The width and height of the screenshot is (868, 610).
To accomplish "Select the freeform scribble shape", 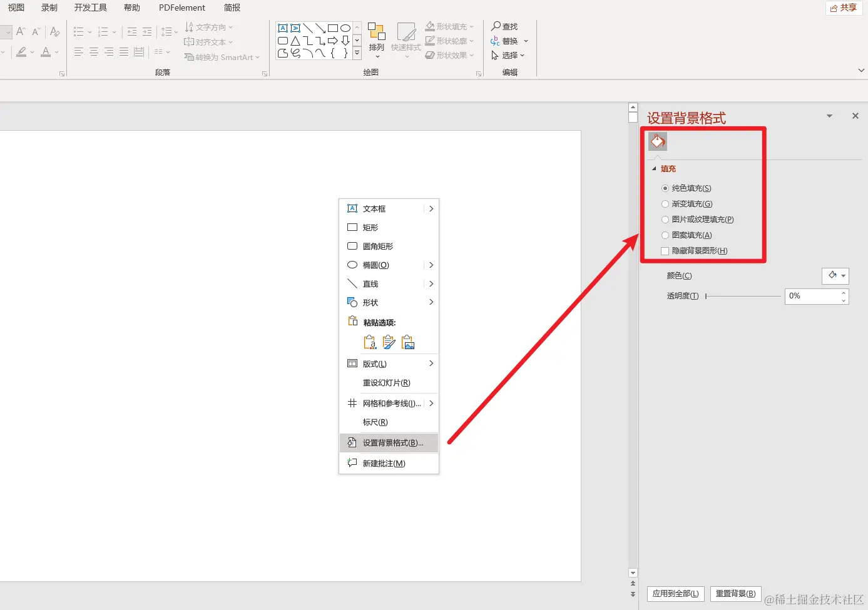I will pos(295,53).
